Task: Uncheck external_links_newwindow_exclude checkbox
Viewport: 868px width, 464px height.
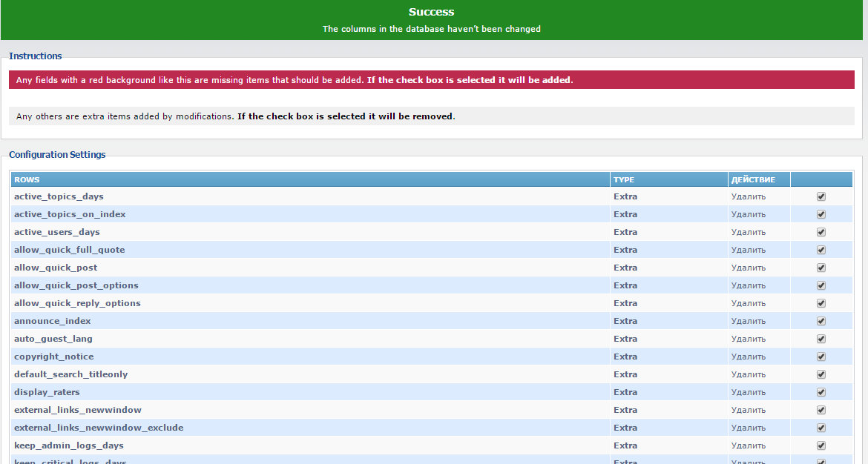Action: click(821, 428)
